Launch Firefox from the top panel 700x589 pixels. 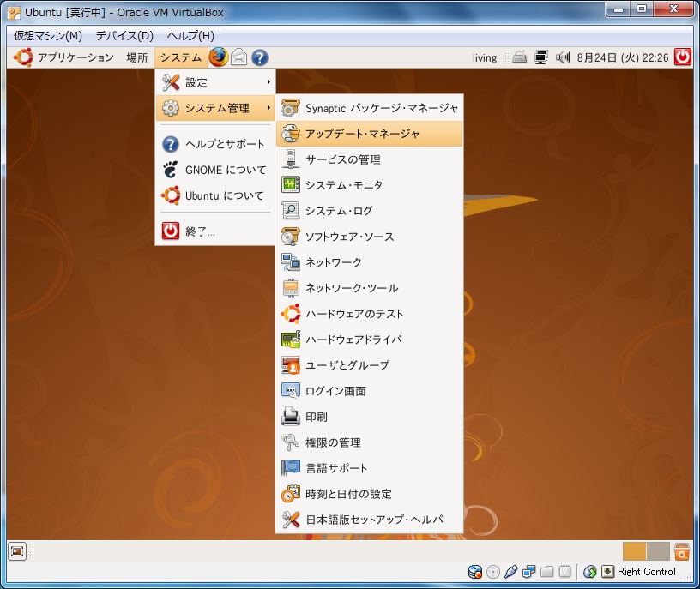click(218, 57)
